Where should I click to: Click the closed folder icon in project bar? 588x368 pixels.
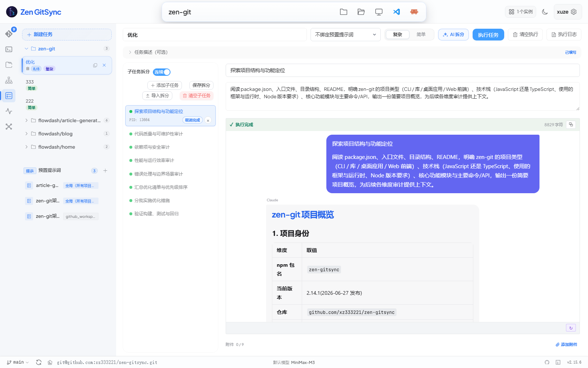pos(344,12)
